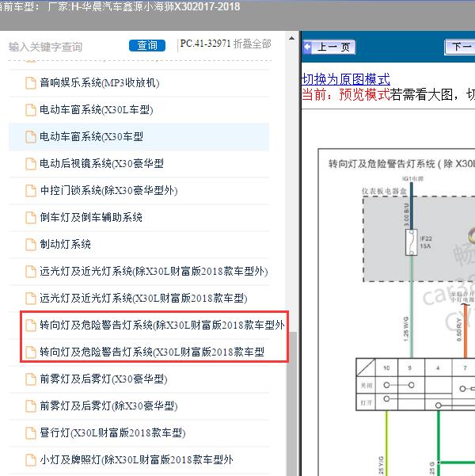Click document icon beside 小灯及牌照灯
475x476 pixels.
pos(31,460)
